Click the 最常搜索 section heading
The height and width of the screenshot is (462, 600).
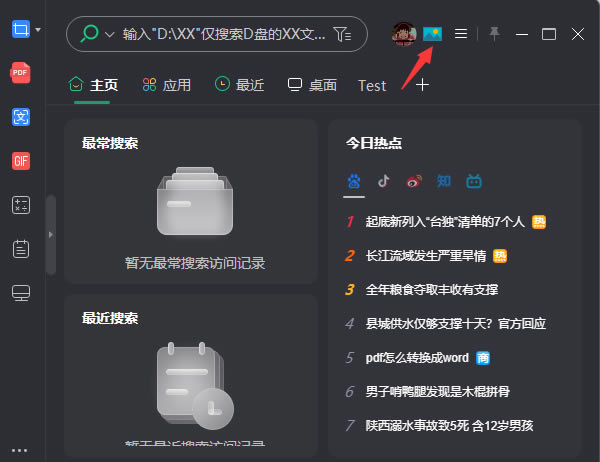coord(110,143)
